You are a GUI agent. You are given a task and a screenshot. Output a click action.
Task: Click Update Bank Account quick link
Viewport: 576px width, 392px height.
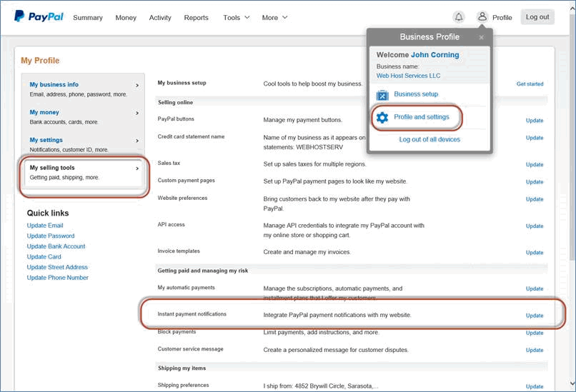56,246
